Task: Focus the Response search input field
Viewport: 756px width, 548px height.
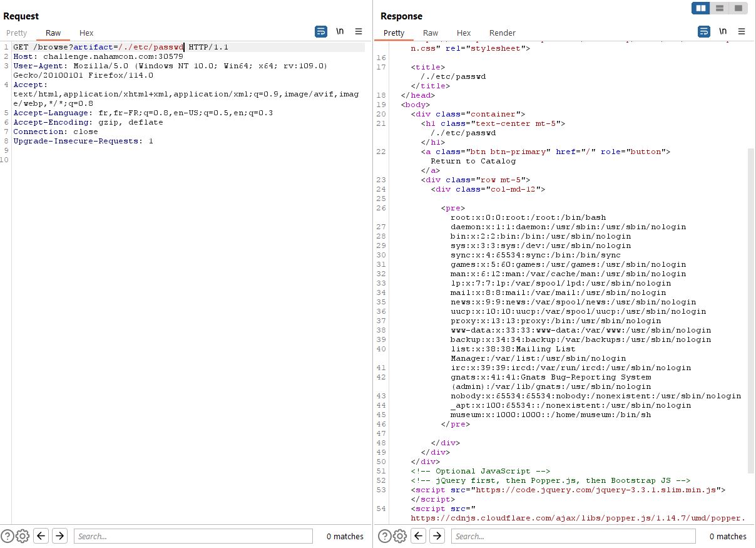Action: [x=573, y=536]
